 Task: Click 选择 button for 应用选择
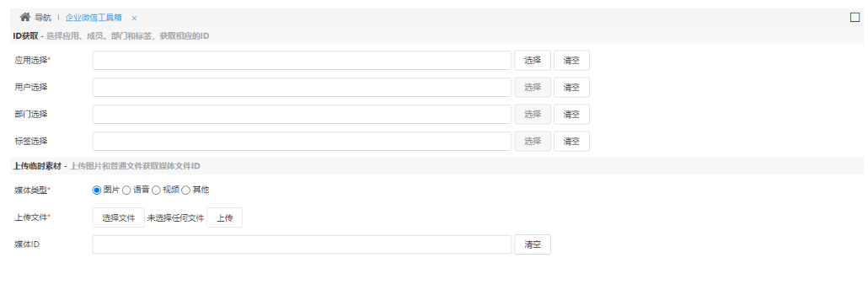click(533, 61)
